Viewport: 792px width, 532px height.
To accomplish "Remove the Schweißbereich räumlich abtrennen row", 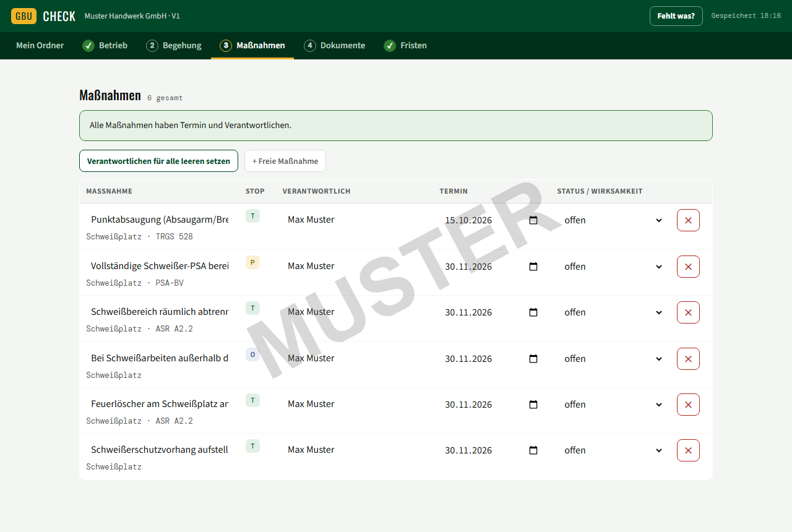I will tap(688, 312).
